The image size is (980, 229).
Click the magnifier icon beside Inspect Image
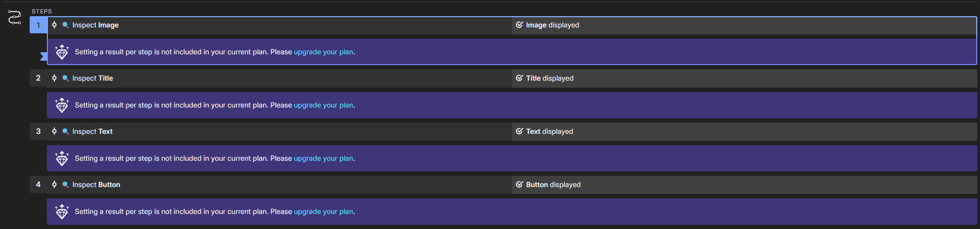[x=65, y=25]
